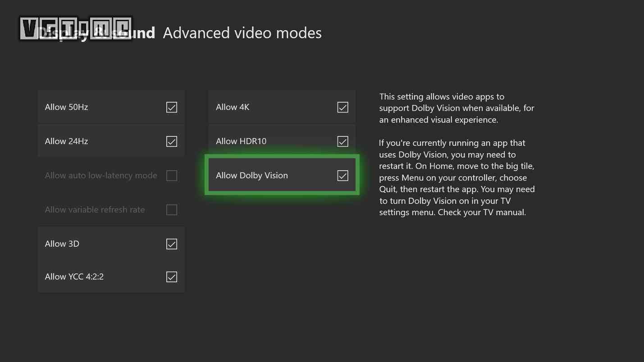Image resolution: width=644 pixels, height=362 pixels.
Task: Click the "Advanced video modes" page heading
Action: pyautogui.click(x=242, y=33)
